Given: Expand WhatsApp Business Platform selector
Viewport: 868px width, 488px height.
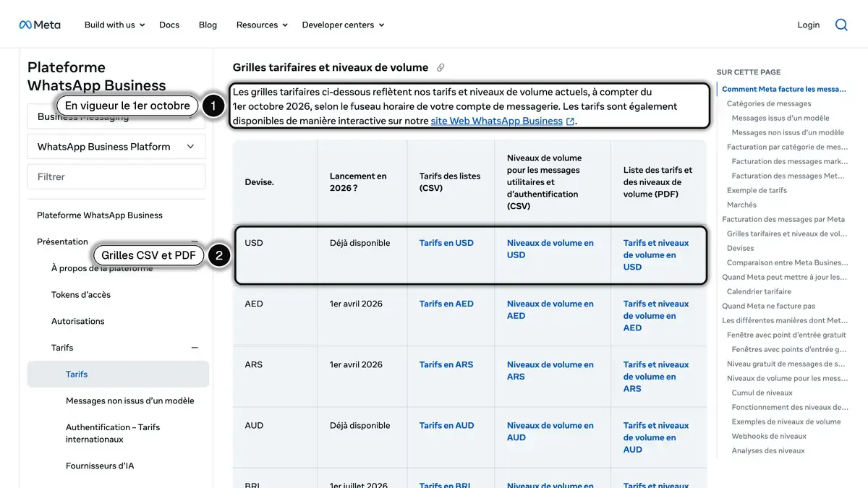Looking at the screenshot, I should tap(116, 146).
